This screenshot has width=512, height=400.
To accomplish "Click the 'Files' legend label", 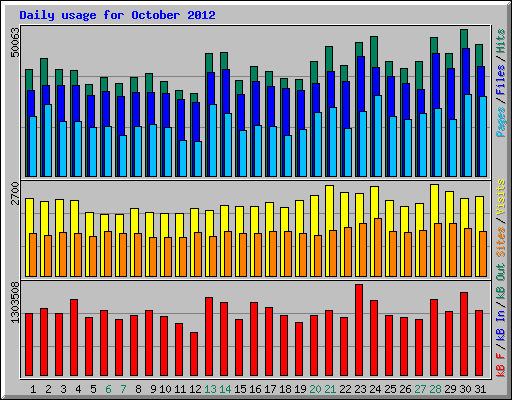I will 501,80.
